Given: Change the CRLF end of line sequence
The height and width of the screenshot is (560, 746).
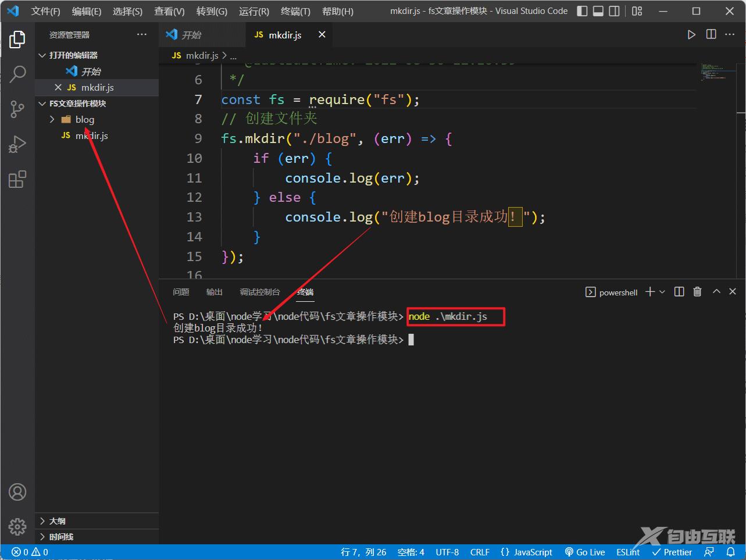Looking at the screenshot, I should (x=480, y=552).
